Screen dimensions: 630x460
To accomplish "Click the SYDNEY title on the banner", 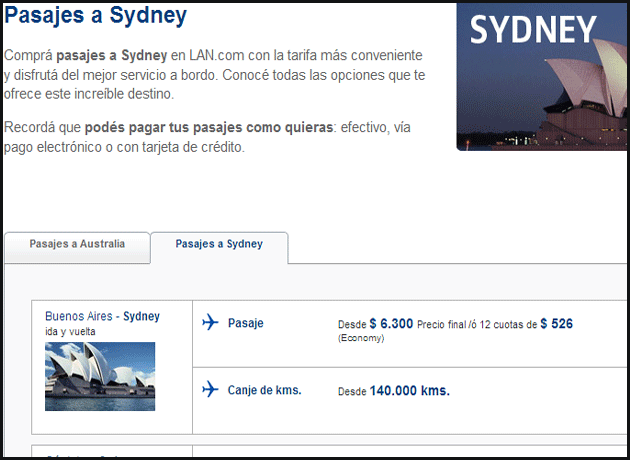I will (x=532, y=31).
